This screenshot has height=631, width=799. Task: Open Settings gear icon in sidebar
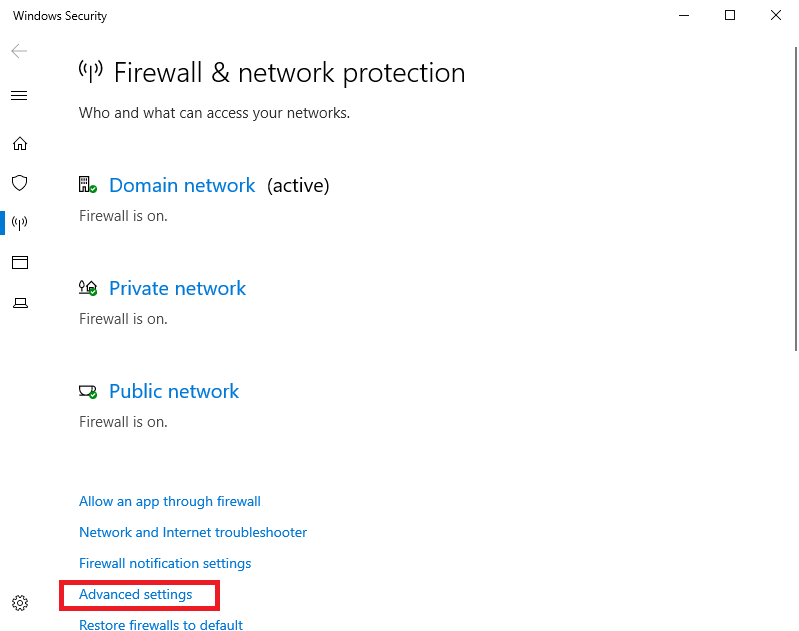click(x=20, y=603)
